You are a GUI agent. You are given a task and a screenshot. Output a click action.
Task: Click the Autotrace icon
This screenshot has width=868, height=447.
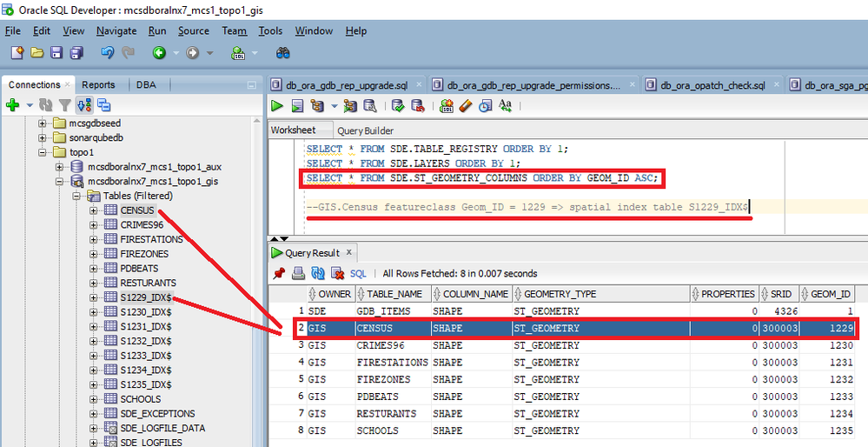tap(350, 105)
